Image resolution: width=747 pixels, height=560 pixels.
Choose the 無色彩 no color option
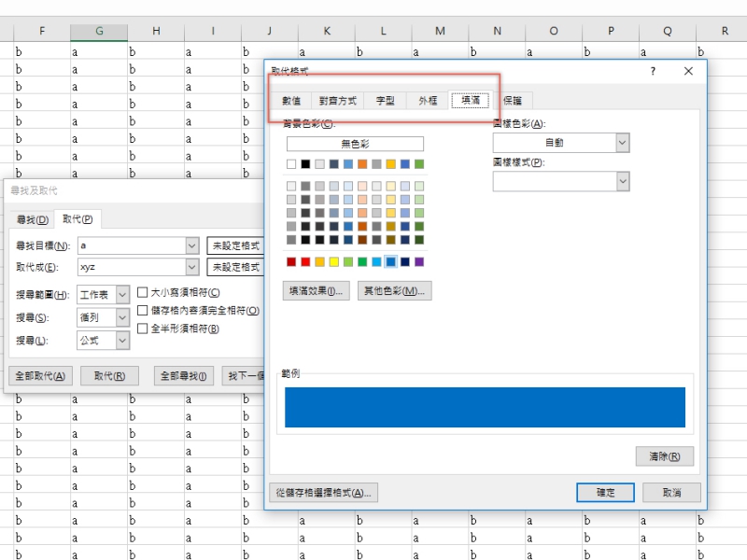355,145
